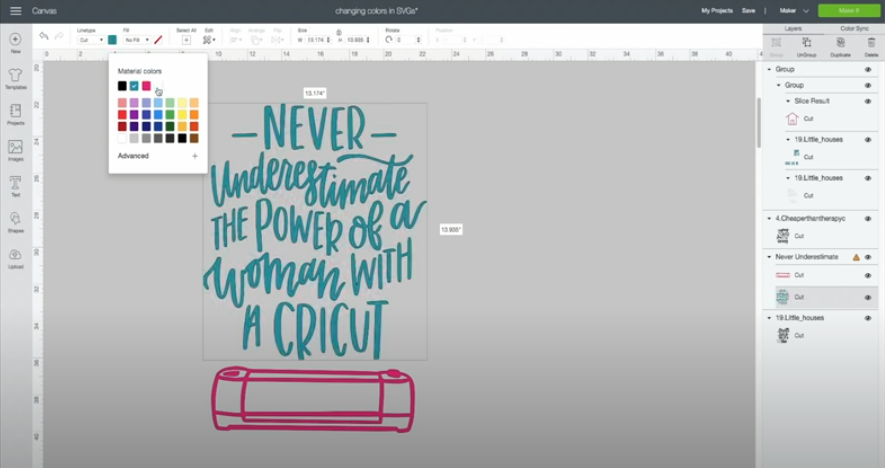Pick the brown swatch in color grid
885x468 pixels.
pos(194,138)
